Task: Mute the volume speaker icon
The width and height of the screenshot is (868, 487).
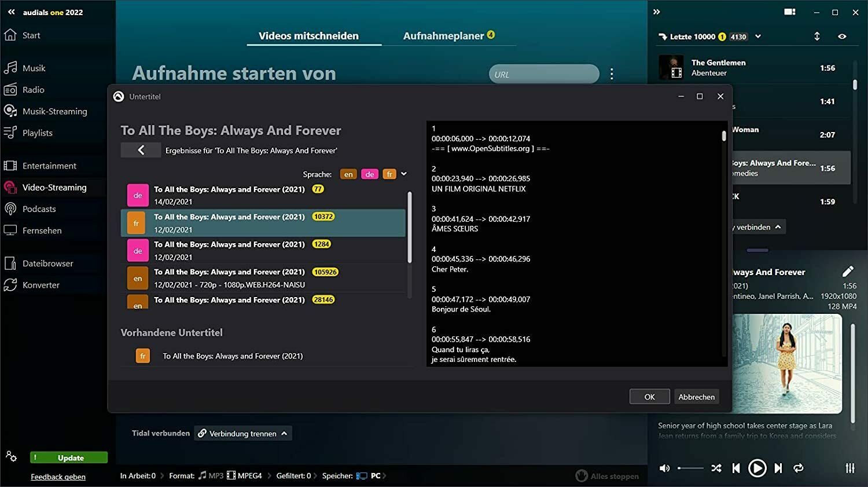Action: coord(665,468)
